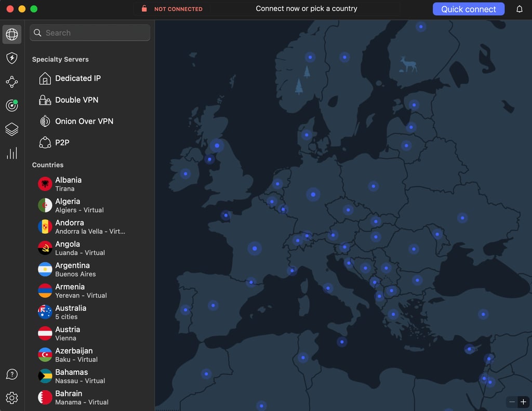The width and height of the screenshot is (532, 411).
Task: Click the Double VPN padlocks icon
Action: [45, 100]
